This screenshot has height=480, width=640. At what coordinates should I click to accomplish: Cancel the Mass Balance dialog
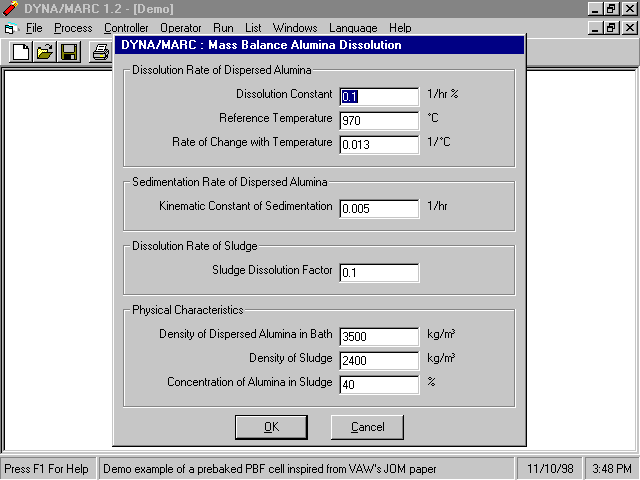[367, 427]
